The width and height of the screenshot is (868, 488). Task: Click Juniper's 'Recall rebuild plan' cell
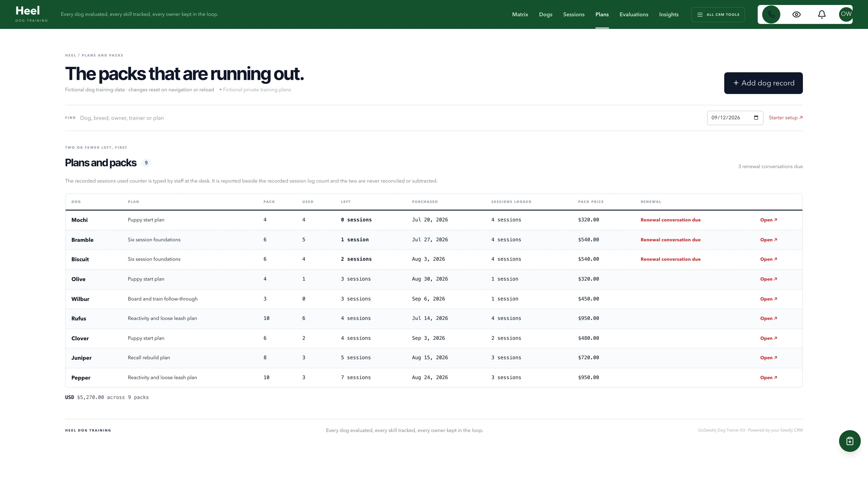click(149, 357)
